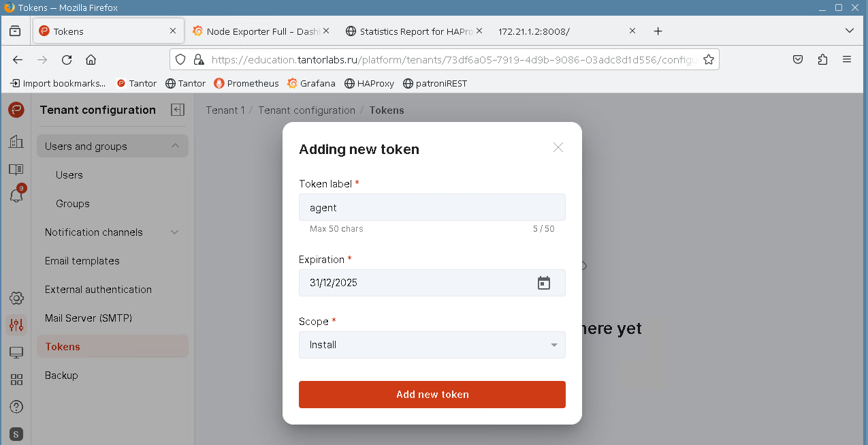
Task: Open the Mail Server (SMTP) menu item
Action: coord(89,318)
